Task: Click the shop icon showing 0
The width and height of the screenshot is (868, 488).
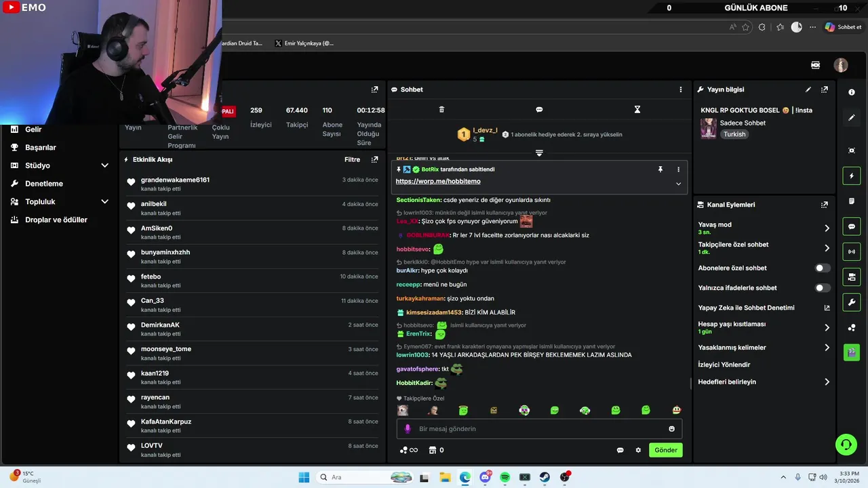Action: tap(437, 450)
